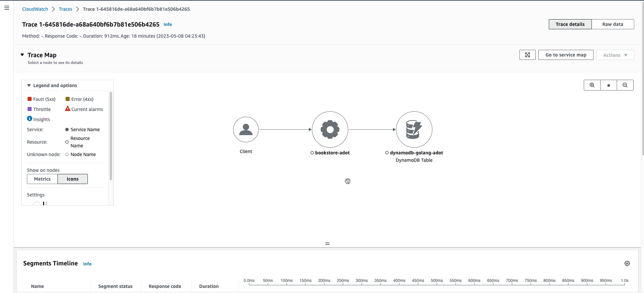Click the dynamodb-golang-adot label
This screenshot has height=293, width=644.
417,153
